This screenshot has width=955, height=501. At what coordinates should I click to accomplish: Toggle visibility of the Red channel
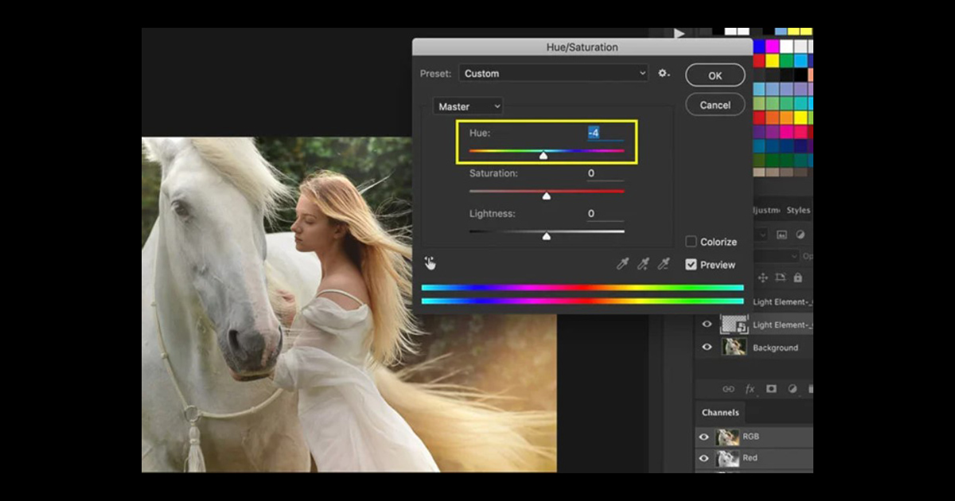(704, 458)
